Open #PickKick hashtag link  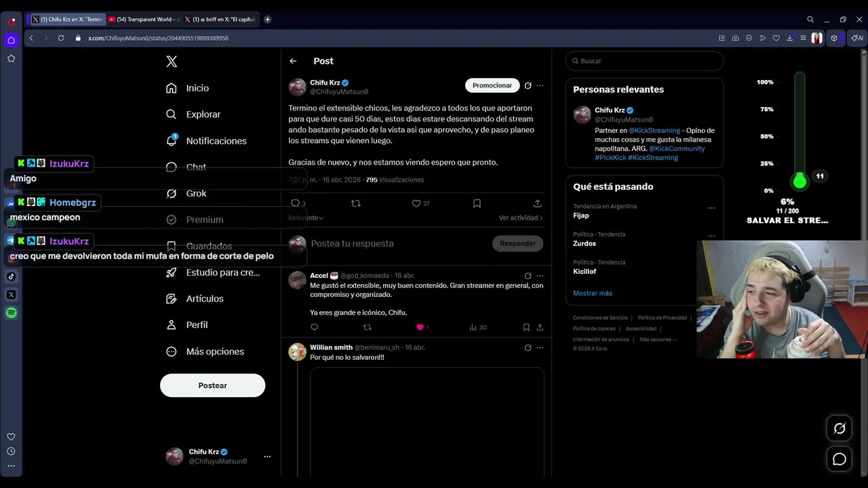click(x=610, y=157)
